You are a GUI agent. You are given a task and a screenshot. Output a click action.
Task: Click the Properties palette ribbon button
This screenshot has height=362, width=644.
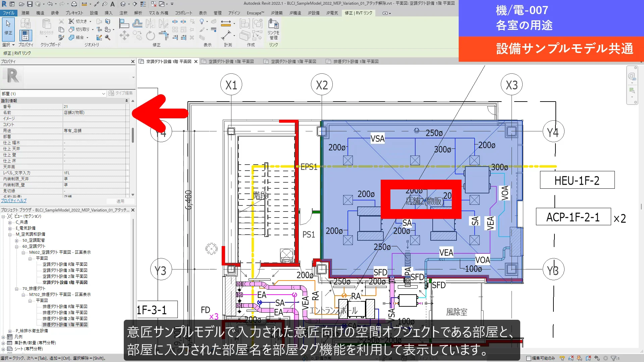tap(25, 35)
